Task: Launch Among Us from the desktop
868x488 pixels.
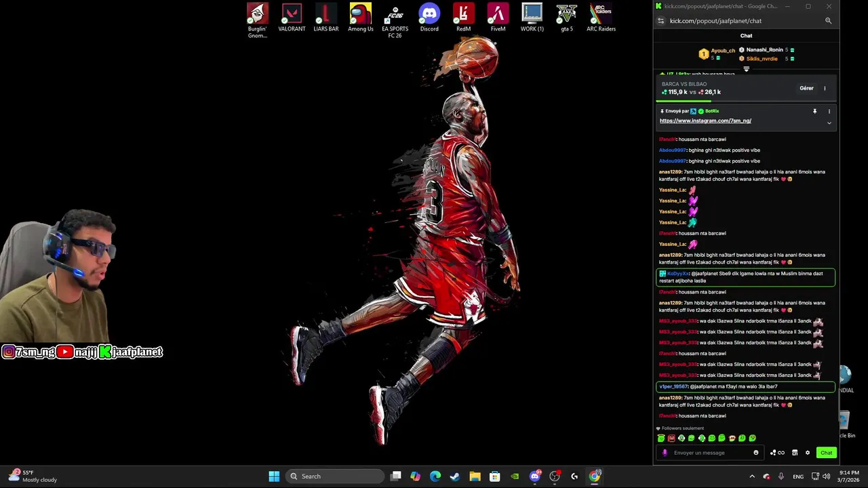Action: 360,18
